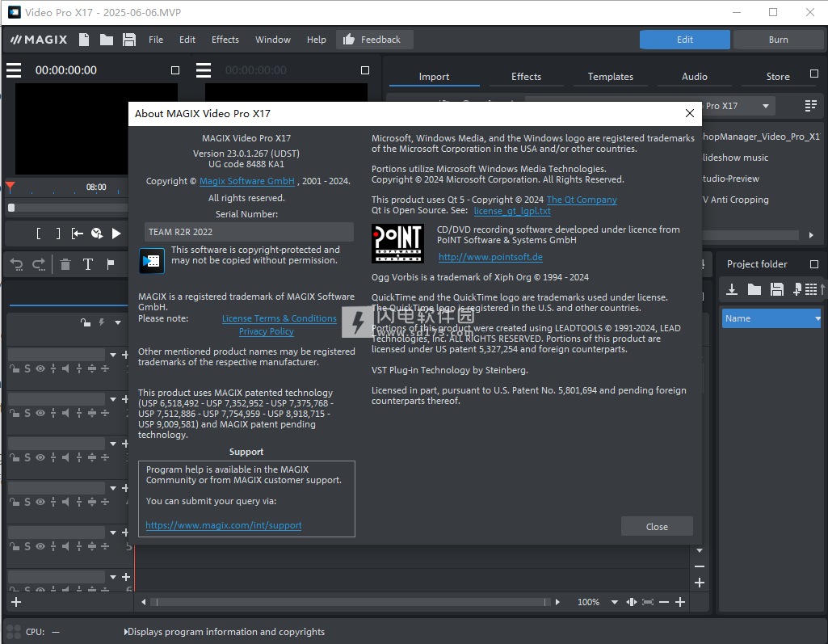
Task: Decrease track height with the vertical minus
Action: [700, 566]
